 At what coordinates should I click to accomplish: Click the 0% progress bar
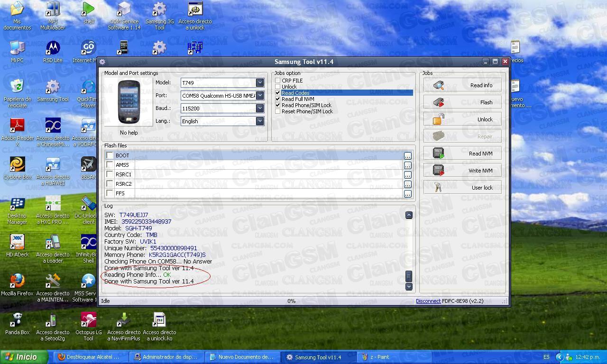[x=291, y=301]
